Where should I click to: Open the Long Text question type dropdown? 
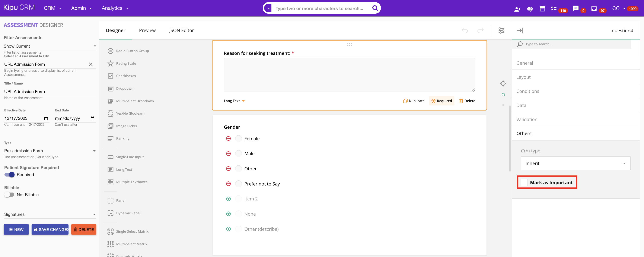[234, 101]
